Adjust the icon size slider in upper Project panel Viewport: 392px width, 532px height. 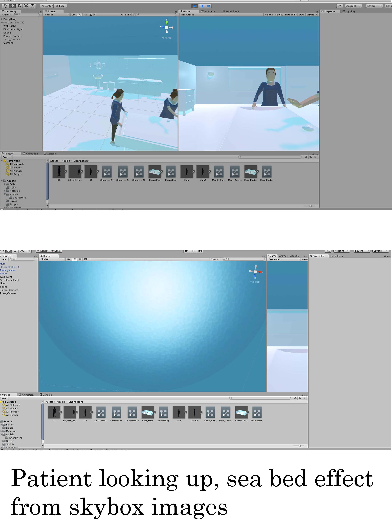[x=310, y=206]
